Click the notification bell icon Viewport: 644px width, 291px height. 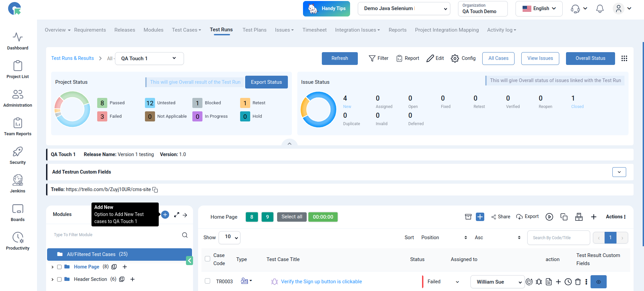point(600,9)
